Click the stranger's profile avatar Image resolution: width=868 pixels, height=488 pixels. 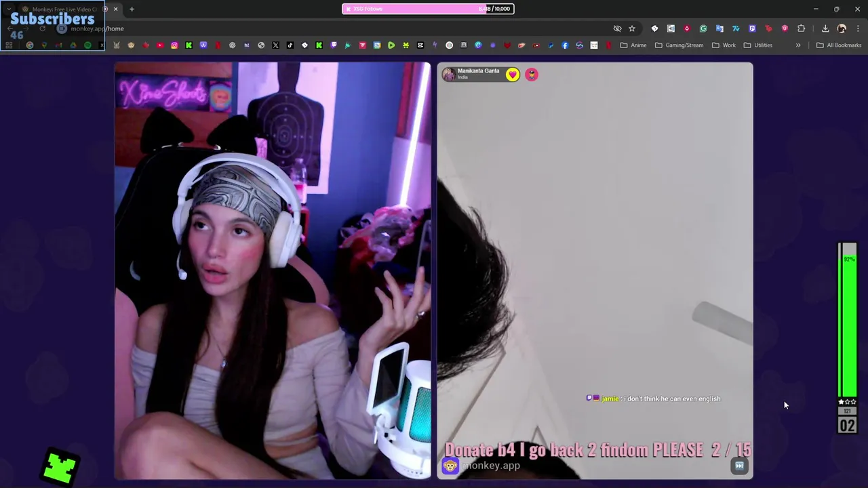448,74
